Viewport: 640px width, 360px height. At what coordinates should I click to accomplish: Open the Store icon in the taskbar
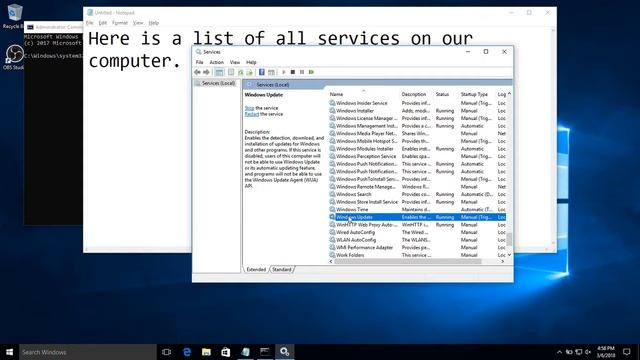(x=226, y=352)
